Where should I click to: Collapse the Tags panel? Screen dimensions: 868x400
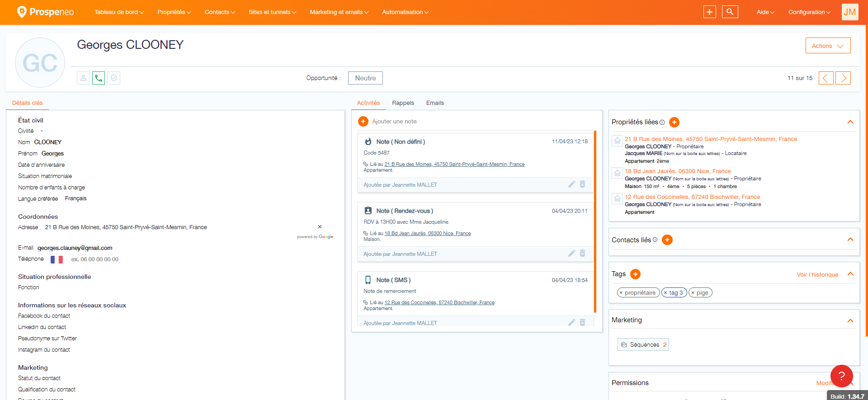[850, 274]
